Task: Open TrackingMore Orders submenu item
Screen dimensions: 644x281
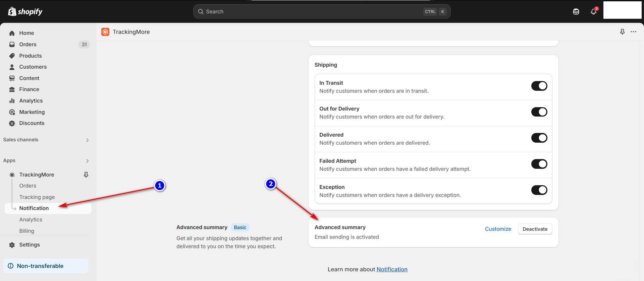Action: coord(28,186)
